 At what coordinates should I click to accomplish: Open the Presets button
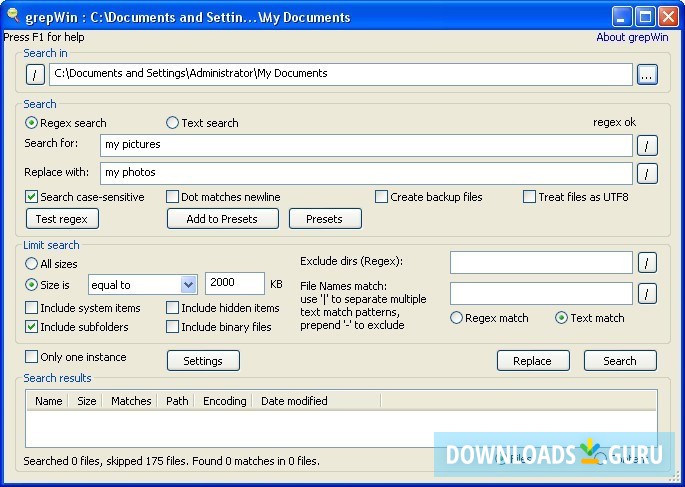tap(325, 219)
